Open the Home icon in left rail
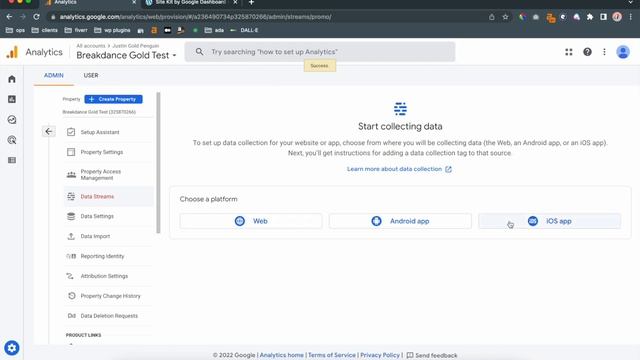 (x=12, y=79)
